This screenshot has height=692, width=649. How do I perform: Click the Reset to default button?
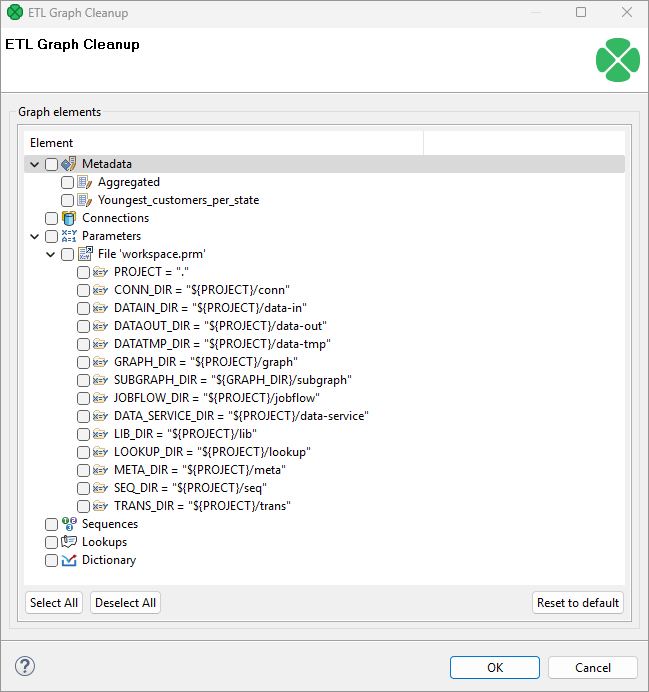pos(579,603)
